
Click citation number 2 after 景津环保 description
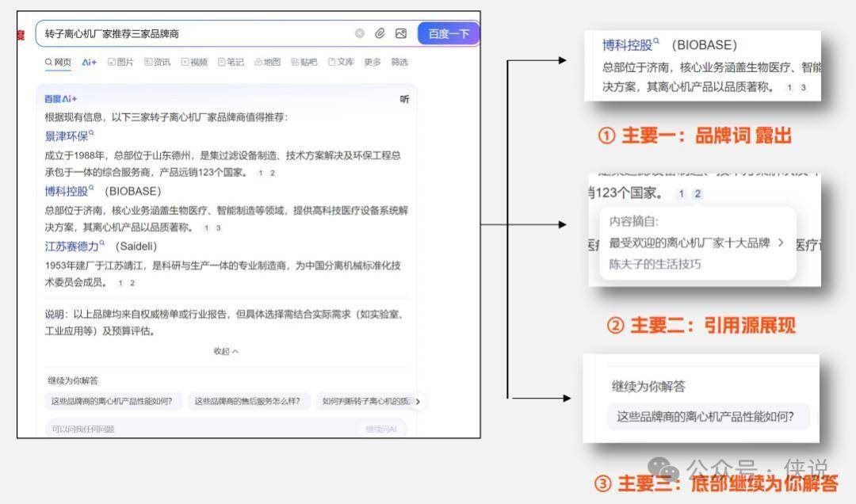point(273,173)
